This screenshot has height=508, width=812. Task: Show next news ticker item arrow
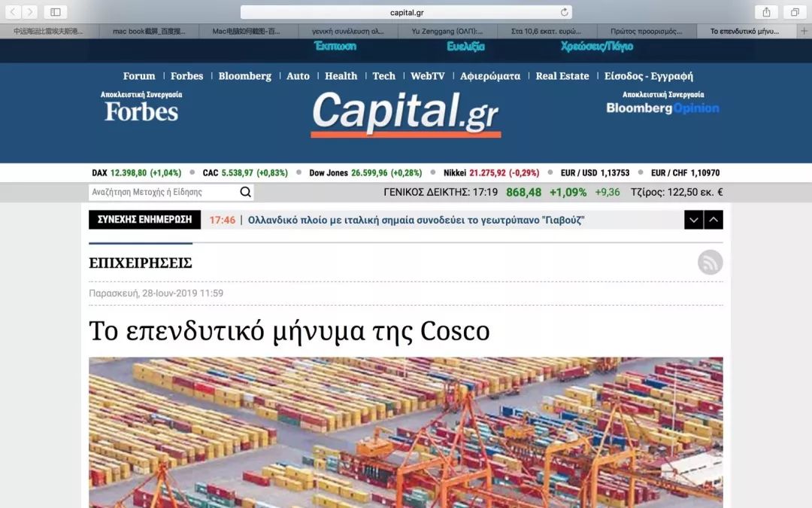tap(693, 220)
